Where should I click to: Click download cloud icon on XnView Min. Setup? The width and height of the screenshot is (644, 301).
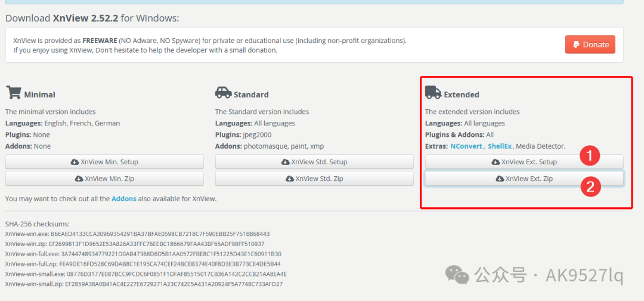pyautogui.click(x=75, y=162)
